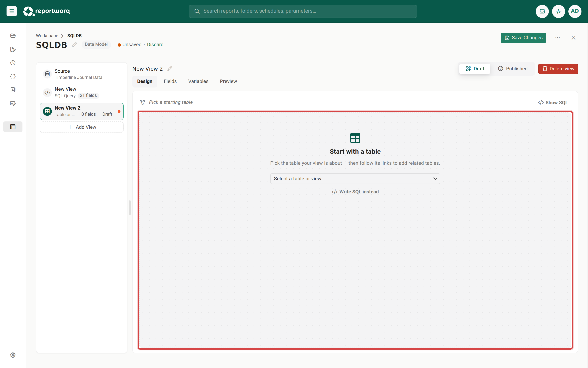Click the Save Changes button
Screen dimensions: 588x368
click(x=523, y=38)
